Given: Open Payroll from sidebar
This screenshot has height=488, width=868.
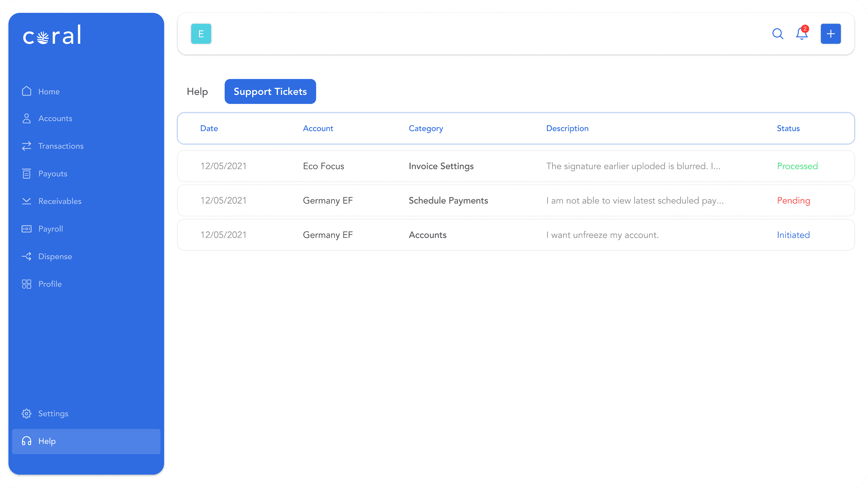Looking at the screenshot, I should (x=50, y=229).
